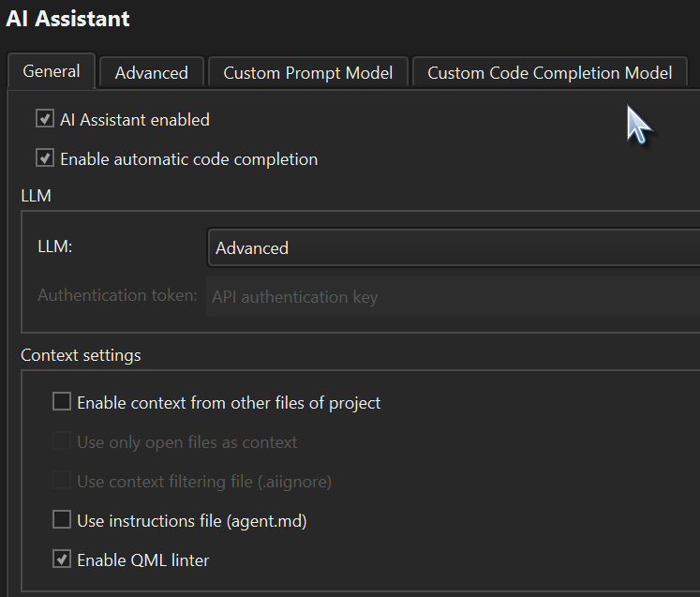Image resolution: width=700 pixels, height=597 pixels.
Task: Enable context from other files of project
Action: [x=62, y=402]
